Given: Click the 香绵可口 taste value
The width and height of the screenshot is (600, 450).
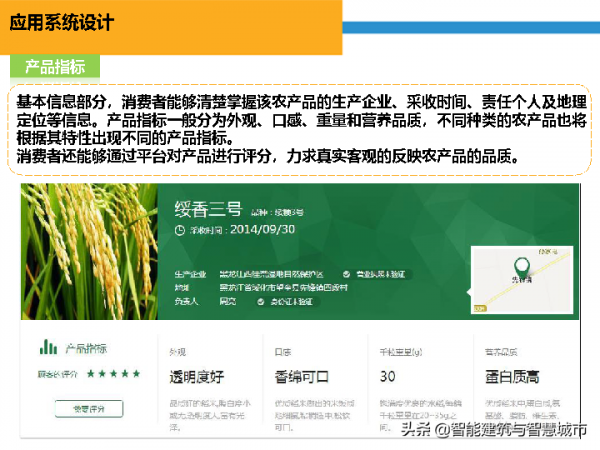Looking at the screenshot, I should (302, 377).
